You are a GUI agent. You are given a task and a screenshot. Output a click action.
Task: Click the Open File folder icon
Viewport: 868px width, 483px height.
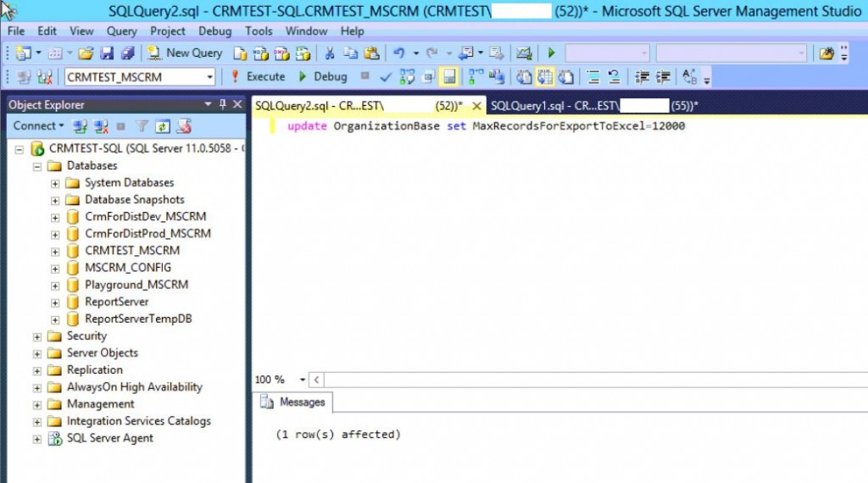pos(86,53)
